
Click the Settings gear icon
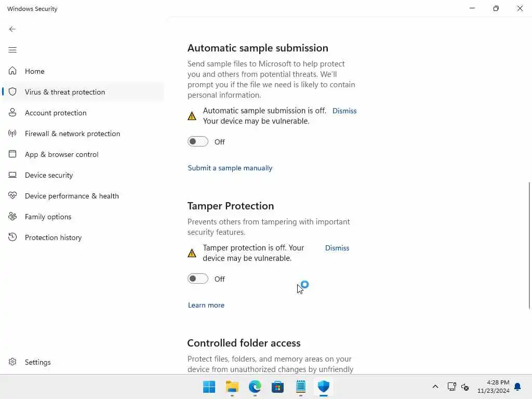(12, 362)
